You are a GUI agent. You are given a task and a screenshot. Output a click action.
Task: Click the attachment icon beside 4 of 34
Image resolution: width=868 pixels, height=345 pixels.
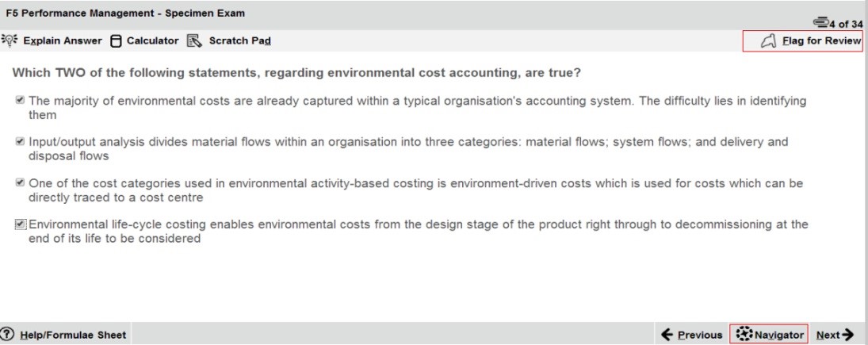tap(820, 23)
